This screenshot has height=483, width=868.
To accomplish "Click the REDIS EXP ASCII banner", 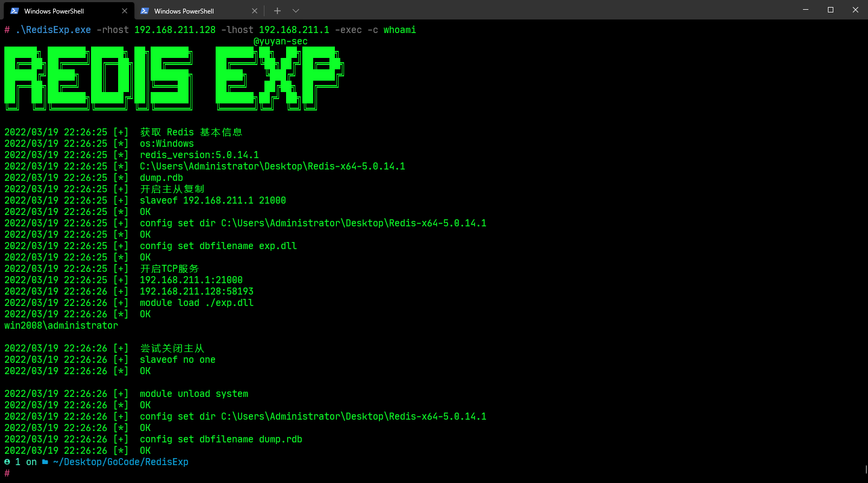I will [x=174, y=78].
